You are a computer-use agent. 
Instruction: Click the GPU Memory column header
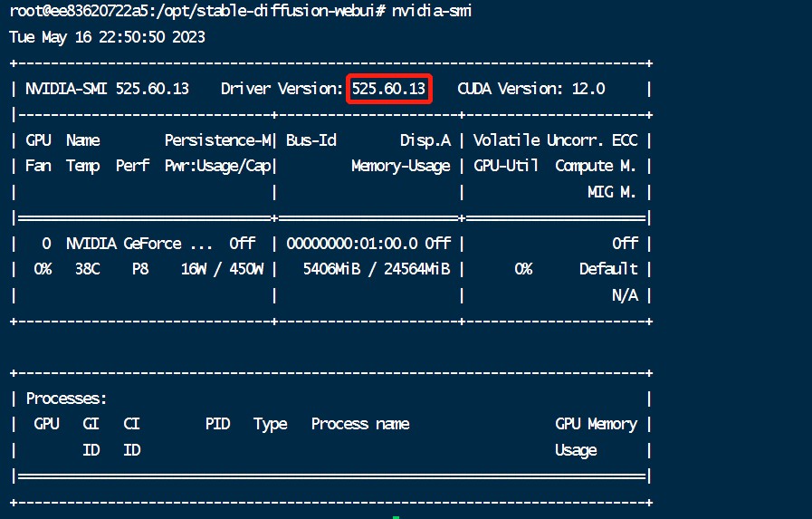pos(596,425)
